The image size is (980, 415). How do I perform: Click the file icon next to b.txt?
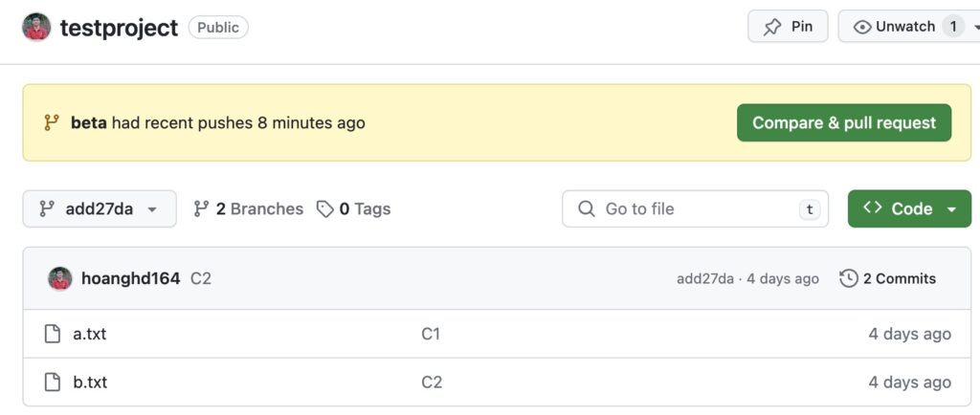(x=53, y=382)
